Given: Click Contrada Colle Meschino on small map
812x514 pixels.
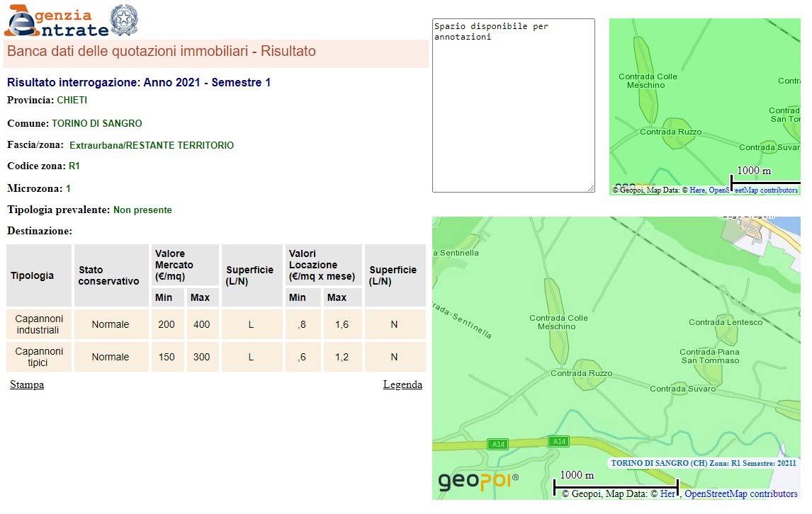Looking at the screenshot, I should tap(647, 81).
